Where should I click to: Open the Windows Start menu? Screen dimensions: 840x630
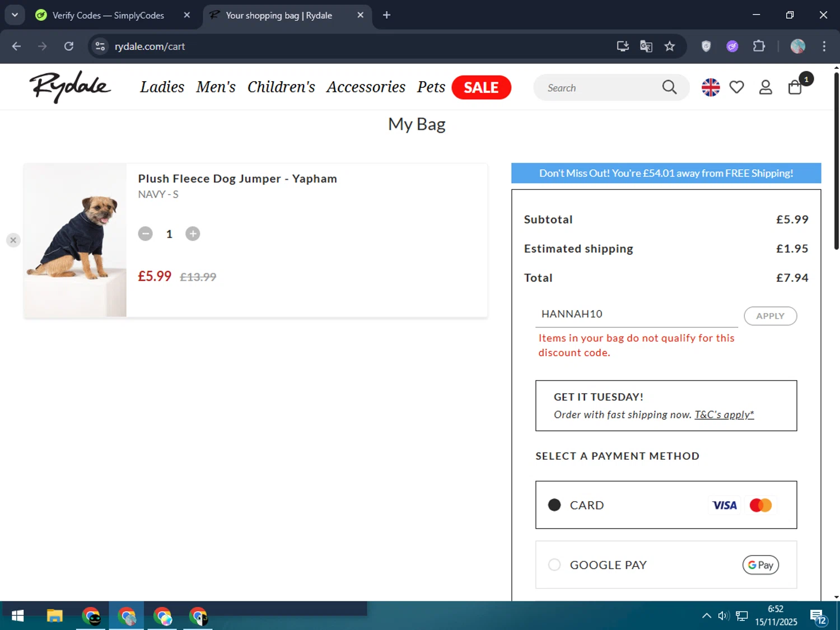[x=18, y=616]
